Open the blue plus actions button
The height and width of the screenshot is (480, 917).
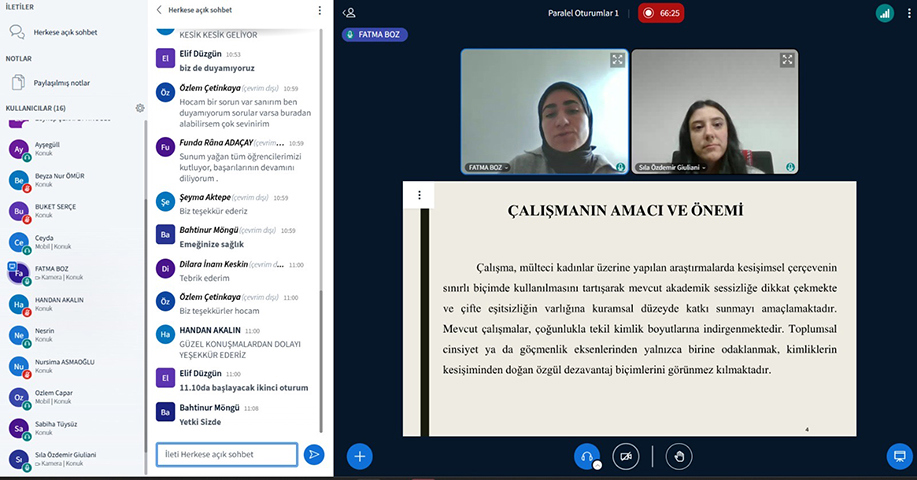click(x=360, y=456)
